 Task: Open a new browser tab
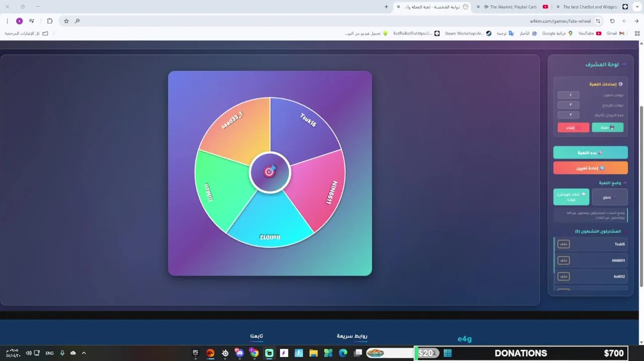[386, 7]
